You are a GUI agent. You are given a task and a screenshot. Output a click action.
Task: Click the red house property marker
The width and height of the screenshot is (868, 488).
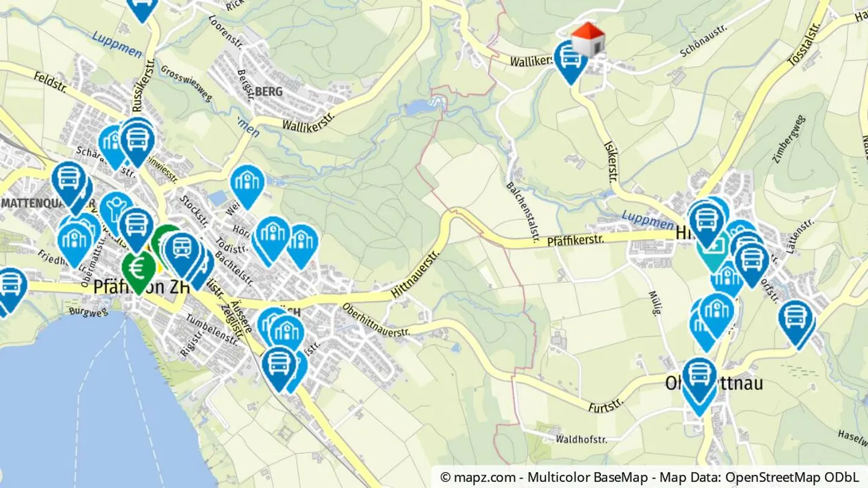pyautogui.click(x=588, y=39)
